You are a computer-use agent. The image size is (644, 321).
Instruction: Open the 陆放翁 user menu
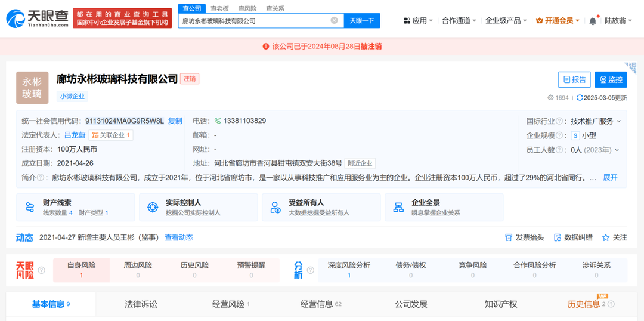pyautogui.click(x=618, y=20)
